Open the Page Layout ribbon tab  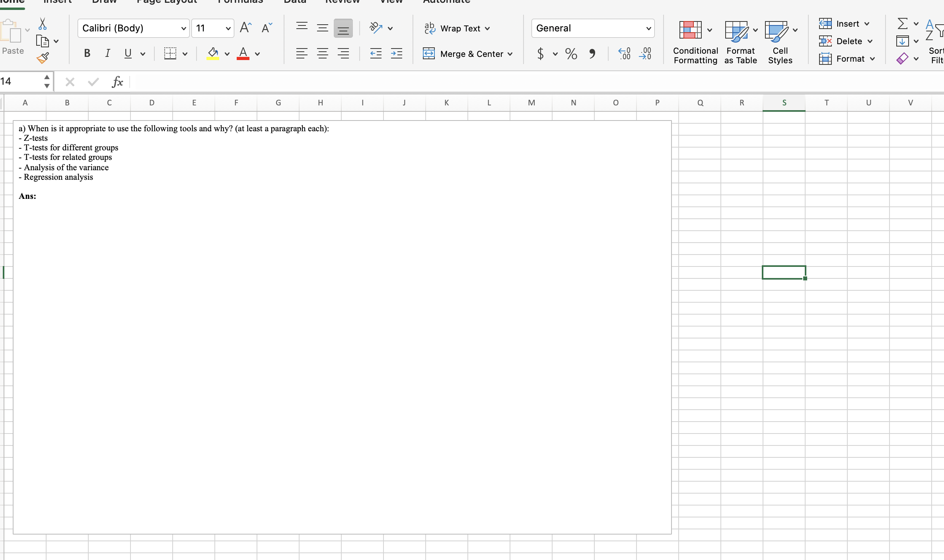click(x=167, y=2)
